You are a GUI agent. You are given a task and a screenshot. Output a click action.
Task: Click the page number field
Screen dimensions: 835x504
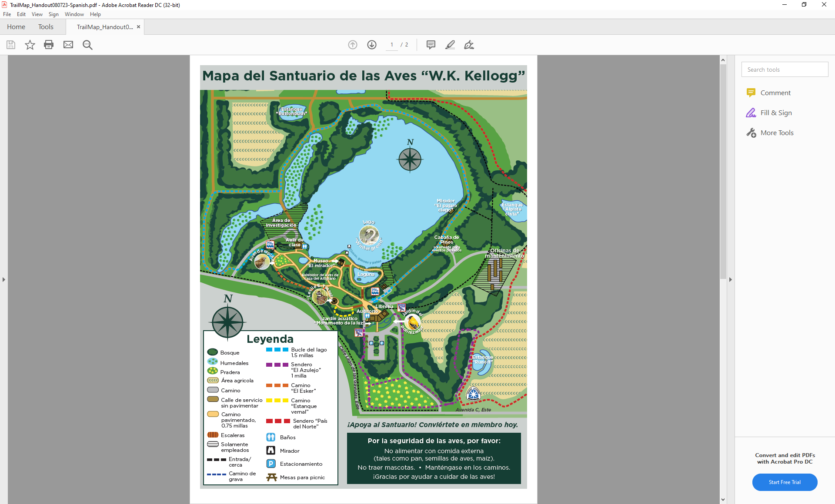point(392,45)
